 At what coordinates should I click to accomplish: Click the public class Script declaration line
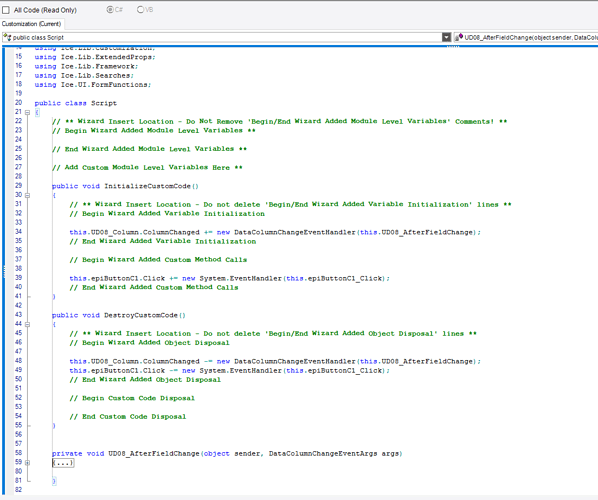click(x=76, y=103)
